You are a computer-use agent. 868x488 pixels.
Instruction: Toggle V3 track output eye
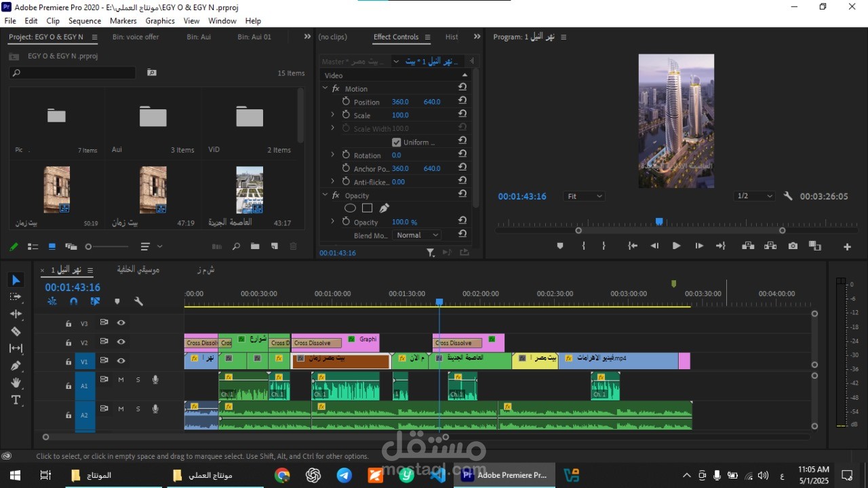click(121, 323)
